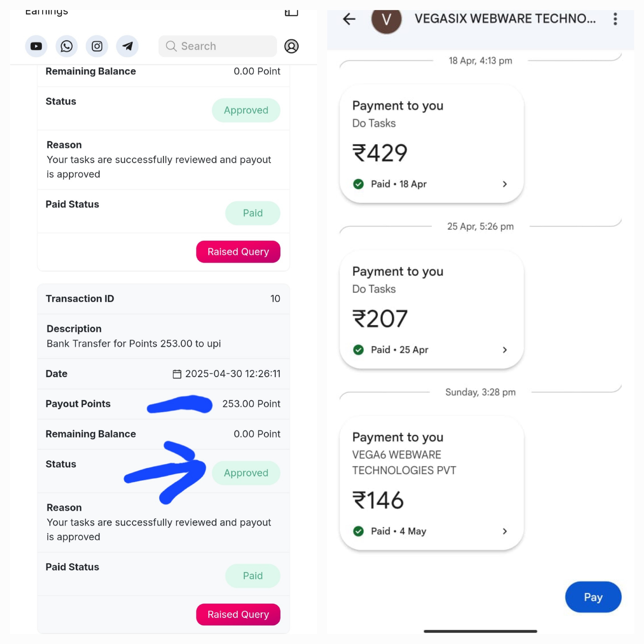This screenshot has width=644, height=644.
Task: Open the Instagram icon link
Action: pyautogui.click(x=97, y=46)
